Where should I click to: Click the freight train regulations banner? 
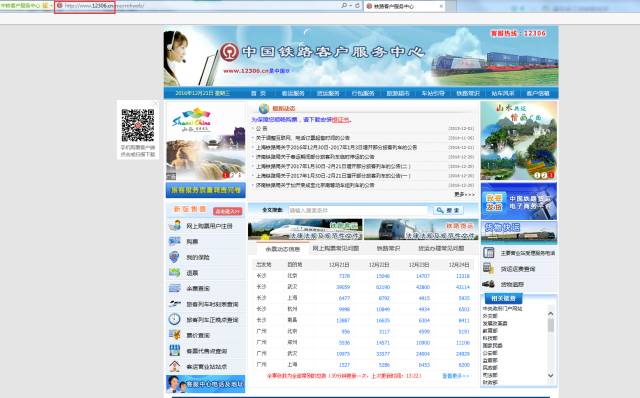tap(421, 229)
